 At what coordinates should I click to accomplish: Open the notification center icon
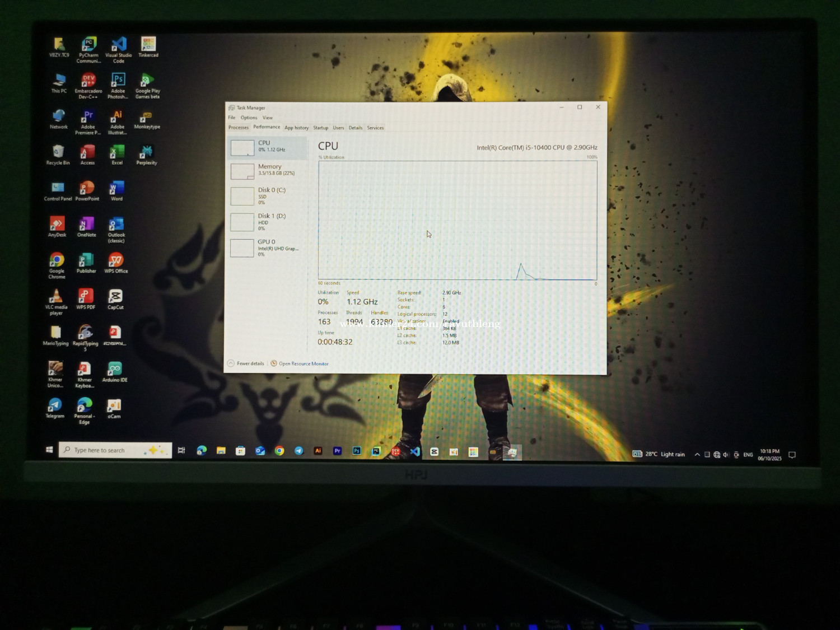click(792, 455)
